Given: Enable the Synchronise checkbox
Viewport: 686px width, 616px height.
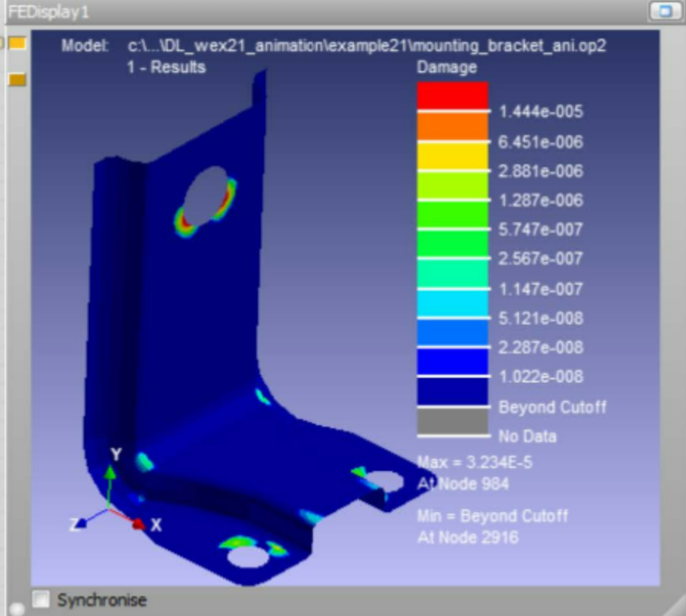Looking at the screenshot, I should [x=42, y=599].
